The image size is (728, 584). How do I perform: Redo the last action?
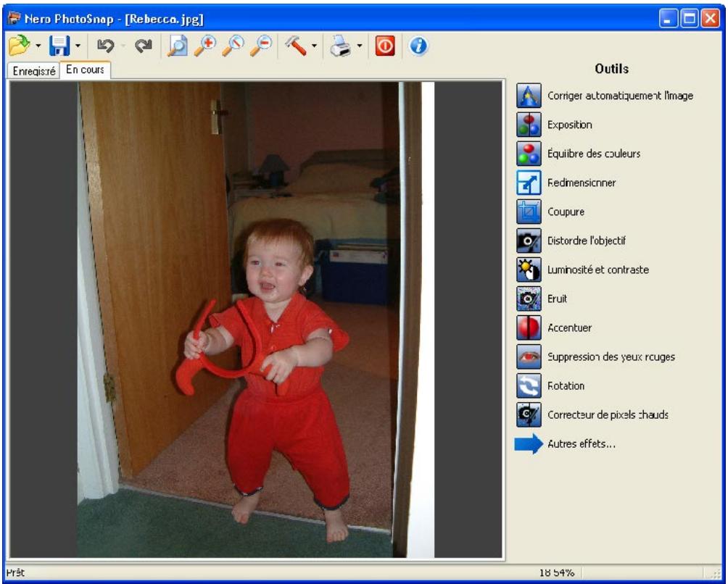143,46
